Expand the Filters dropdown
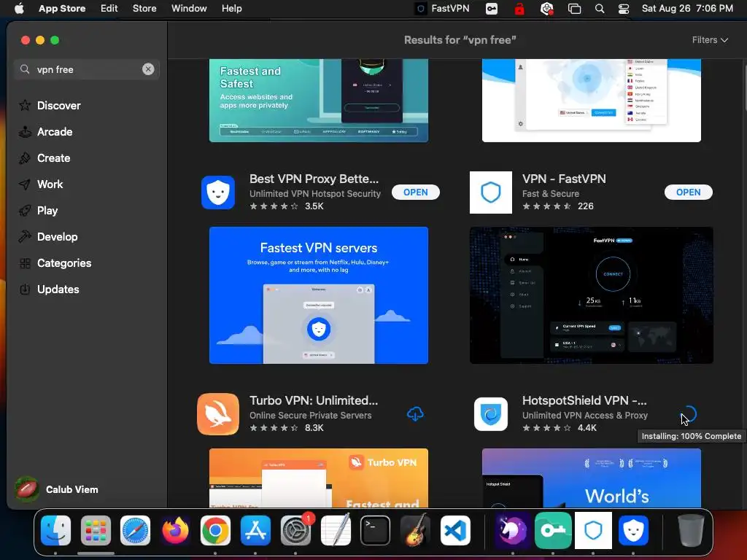747x560 pixels. click(710, 40)
